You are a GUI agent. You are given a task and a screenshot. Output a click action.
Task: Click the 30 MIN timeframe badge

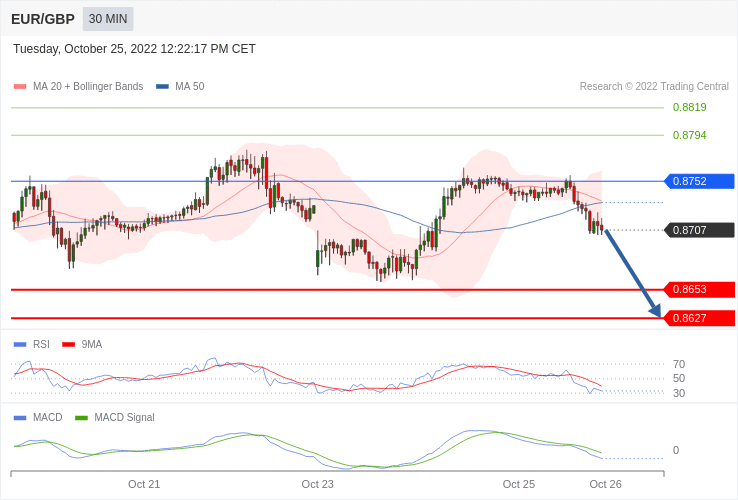point(108,19)
